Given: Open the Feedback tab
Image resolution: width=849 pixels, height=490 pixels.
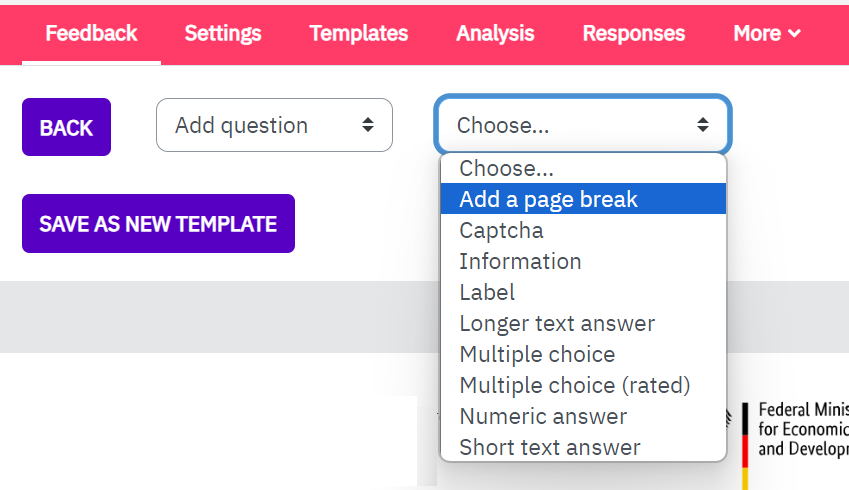Looking at the screenshot, I should click(x=91, y=34).
